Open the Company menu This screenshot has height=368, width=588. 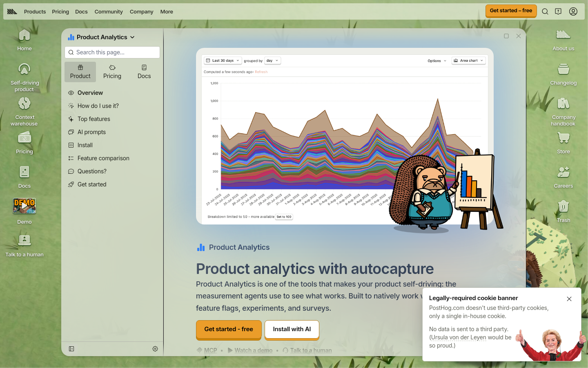[x=141, y=11]
